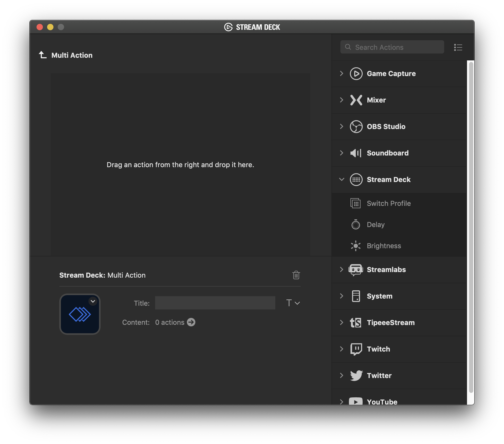Click the Title input field
The image size is (504, 444).
tap(215, 303)
